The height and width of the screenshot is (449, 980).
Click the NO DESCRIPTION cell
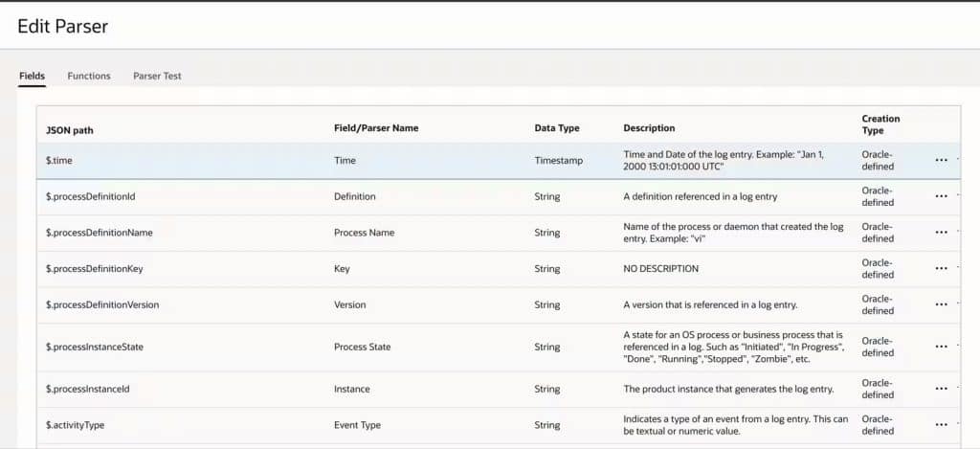click(661, 269)
